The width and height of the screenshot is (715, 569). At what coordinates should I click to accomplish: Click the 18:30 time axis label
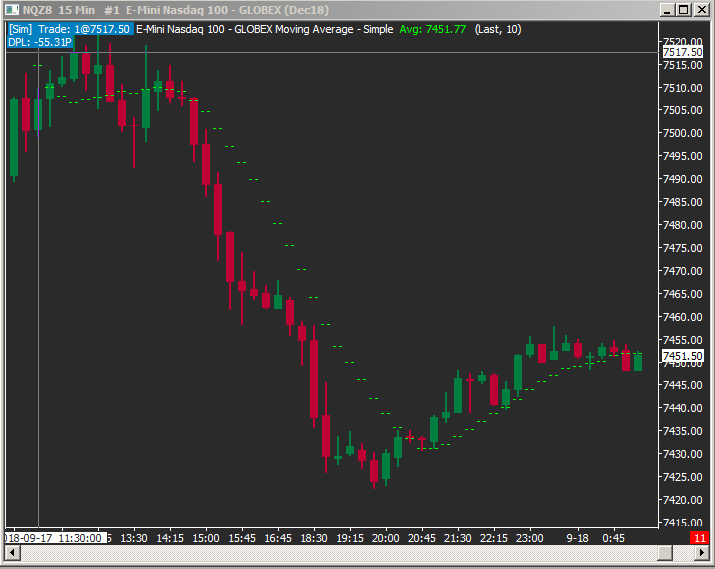point(314,538)
